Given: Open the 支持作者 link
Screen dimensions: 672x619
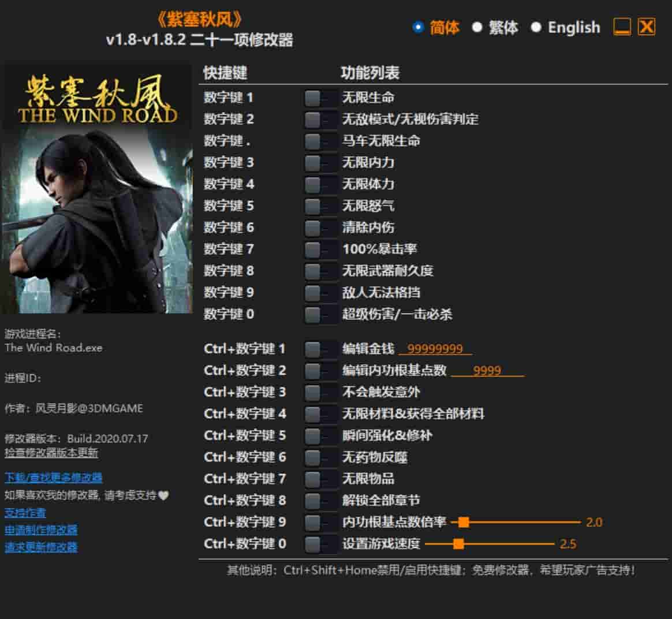Looking at the screenshot, I should (x=25, y=513).
